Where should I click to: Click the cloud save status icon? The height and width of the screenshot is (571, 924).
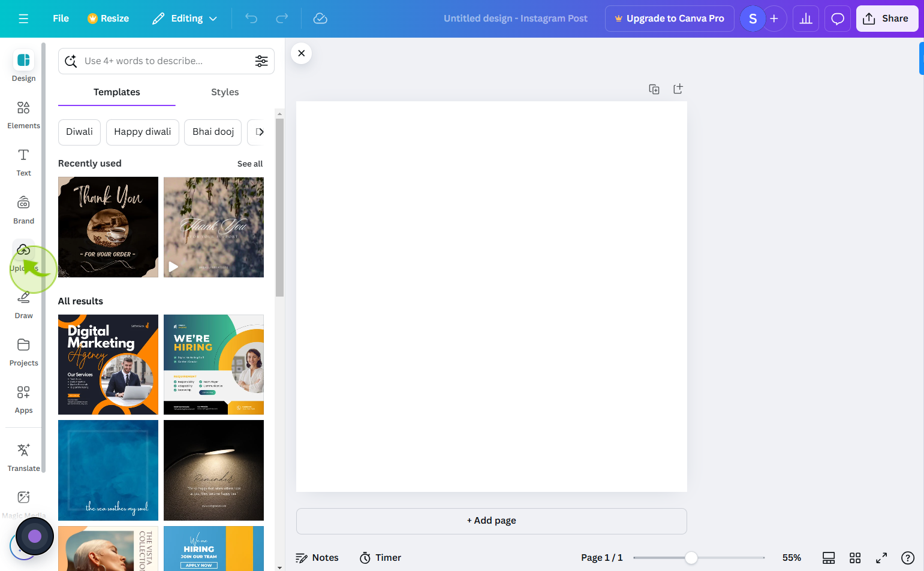tap(320, 19)
